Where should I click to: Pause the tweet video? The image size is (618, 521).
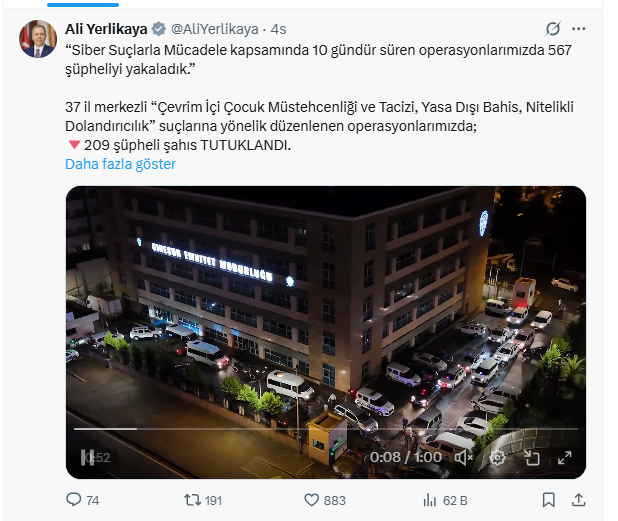click(87, 458)
